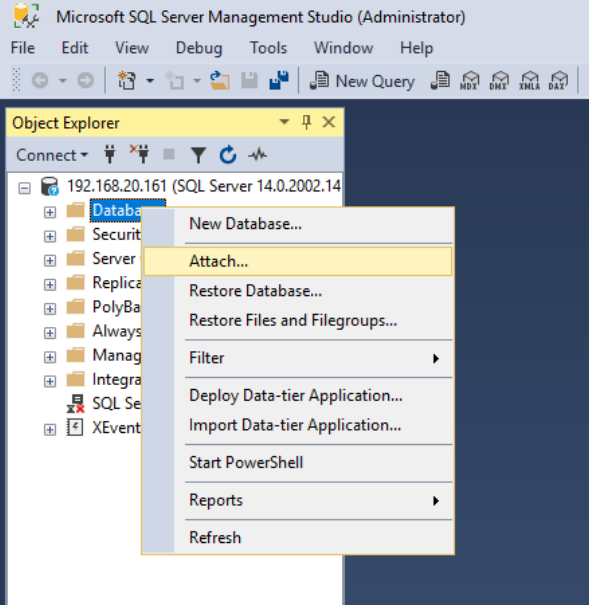Click the DAX query icon
Image resolution: width=589 pixels, height=605 pixels.
pyautogui.click(x=558, y=81)
